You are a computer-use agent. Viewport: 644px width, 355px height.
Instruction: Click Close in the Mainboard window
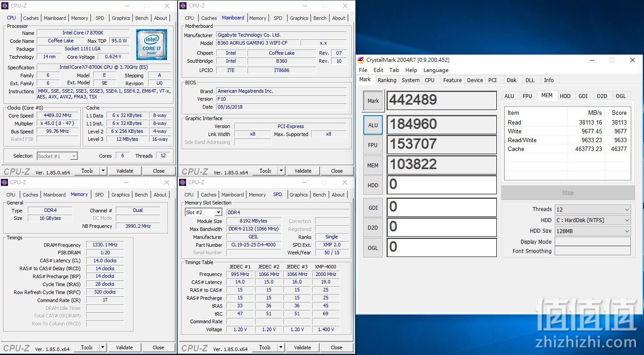coord(337,171)
